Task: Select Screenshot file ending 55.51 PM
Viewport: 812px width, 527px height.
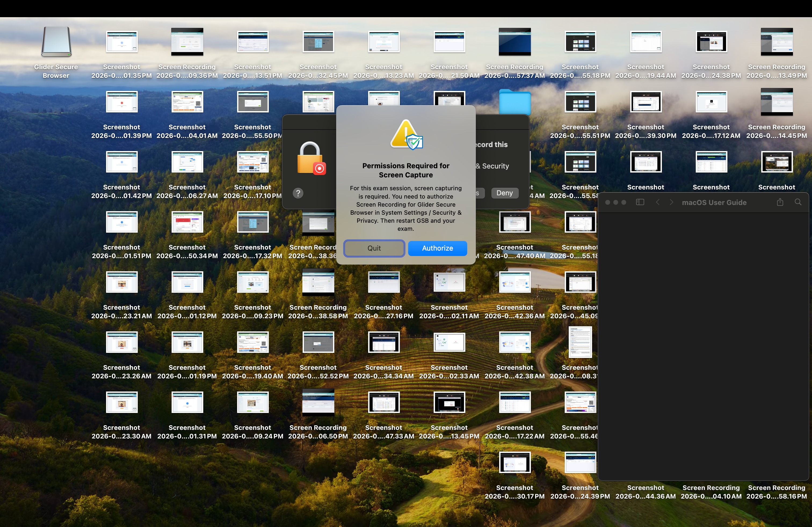Action: point(580,102)
